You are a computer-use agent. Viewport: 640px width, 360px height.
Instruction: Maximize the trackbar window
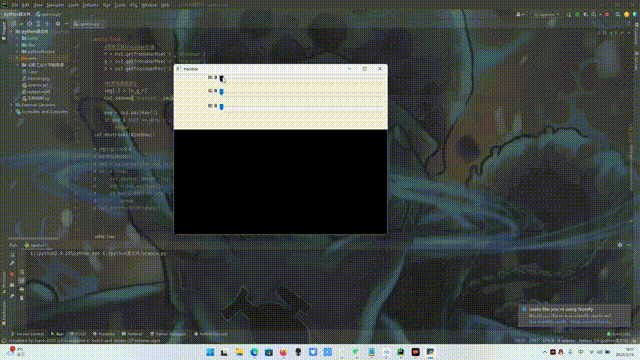coord(364,69)
